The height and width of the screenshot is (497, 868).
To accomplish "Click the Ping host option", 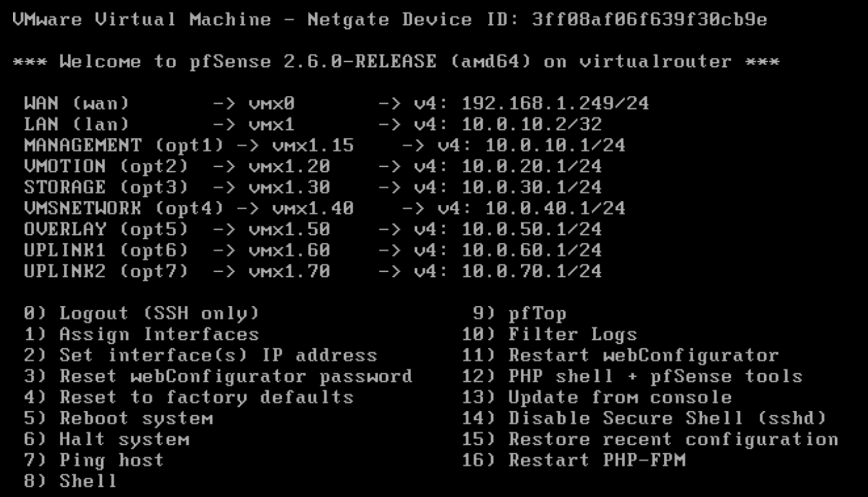I will coord(94,460).
